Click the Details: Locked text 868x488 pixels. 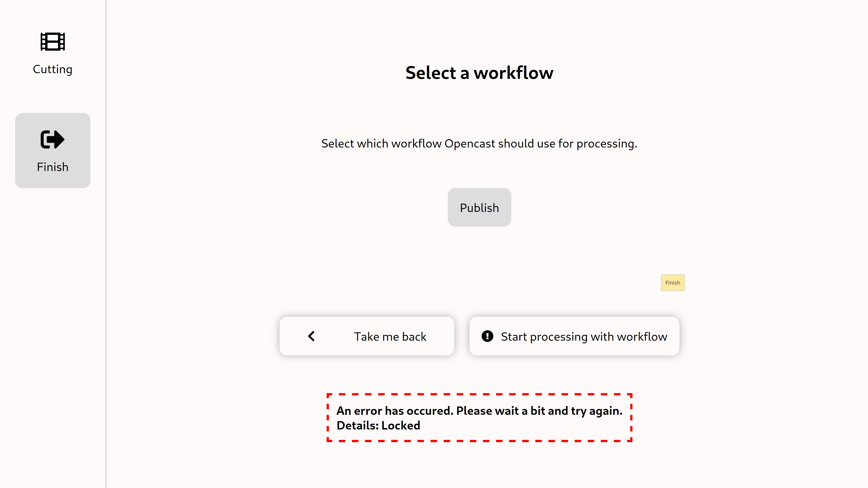point(378,425)
